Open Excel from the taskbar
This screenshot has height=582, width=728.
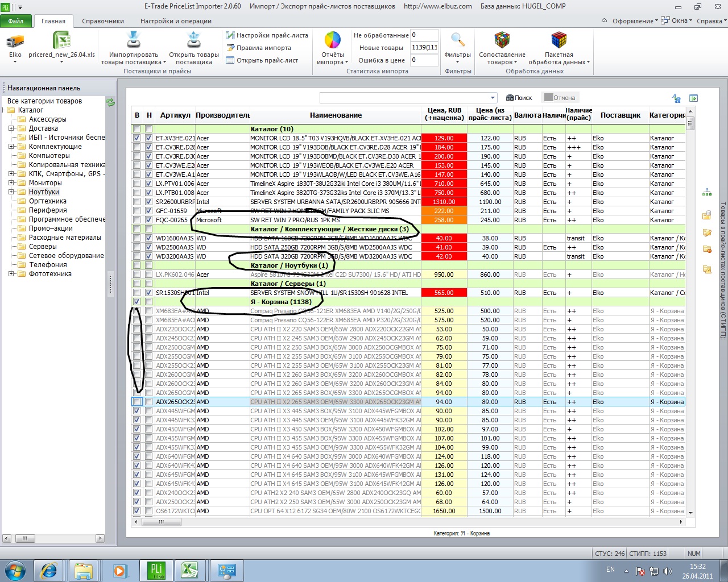(189, 570)
